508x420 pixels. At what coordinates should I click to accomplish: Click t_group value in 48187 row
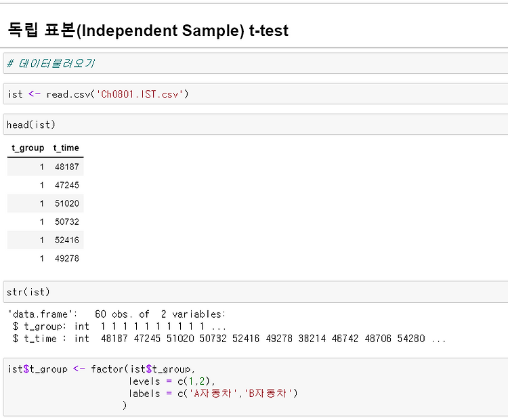pos(42,167)
